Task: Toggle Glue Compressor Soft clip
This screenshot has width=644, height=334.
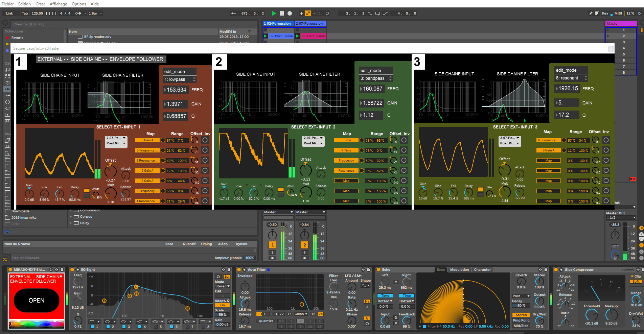Action: 636,282
